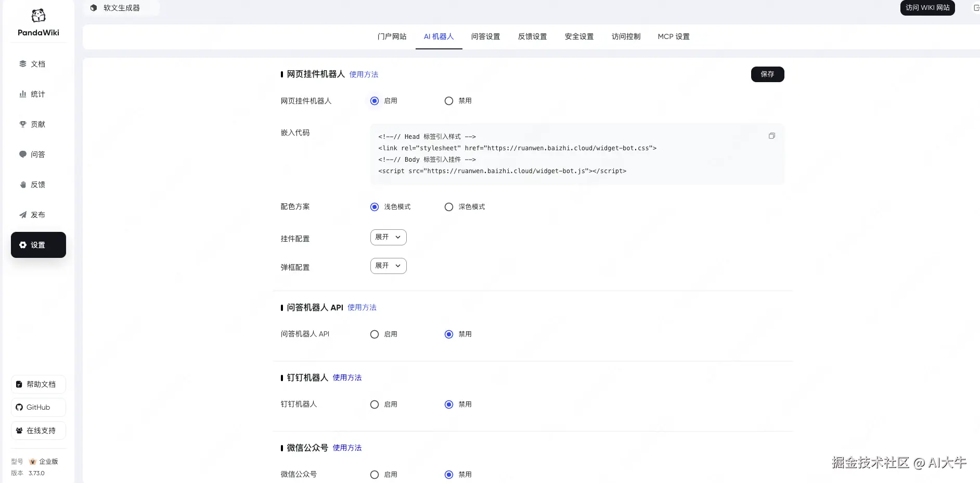Copy the embed code with copy icon
Screen dimensions: 980x483
tap(772, 136)
